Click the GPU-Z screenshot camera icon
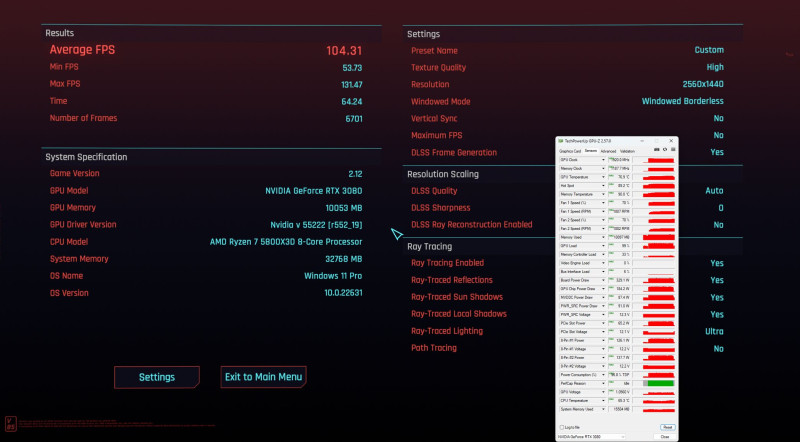800x442 pixels. coord(657,150)
